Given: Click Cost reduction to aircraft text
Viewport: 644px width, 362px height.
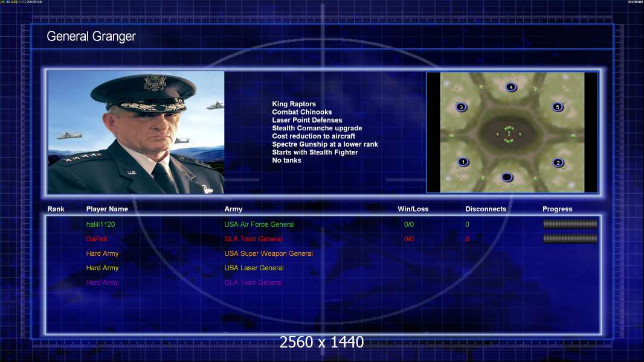Looking at the screenshot, I should pyautogui.click(x=314, y=136).
